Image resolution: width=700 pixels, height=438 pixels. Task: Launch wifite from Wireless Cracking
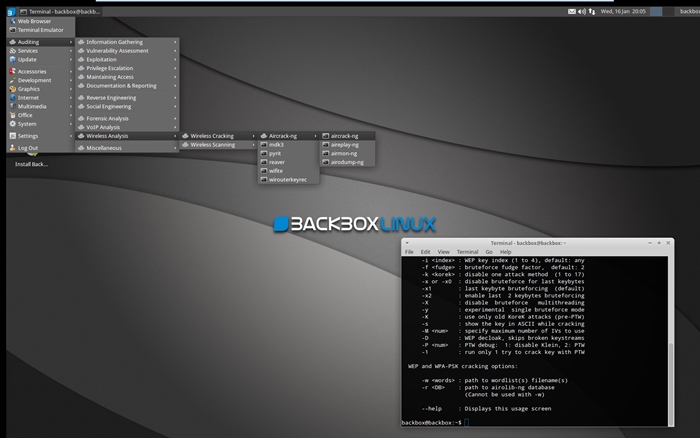coord(289,171)
